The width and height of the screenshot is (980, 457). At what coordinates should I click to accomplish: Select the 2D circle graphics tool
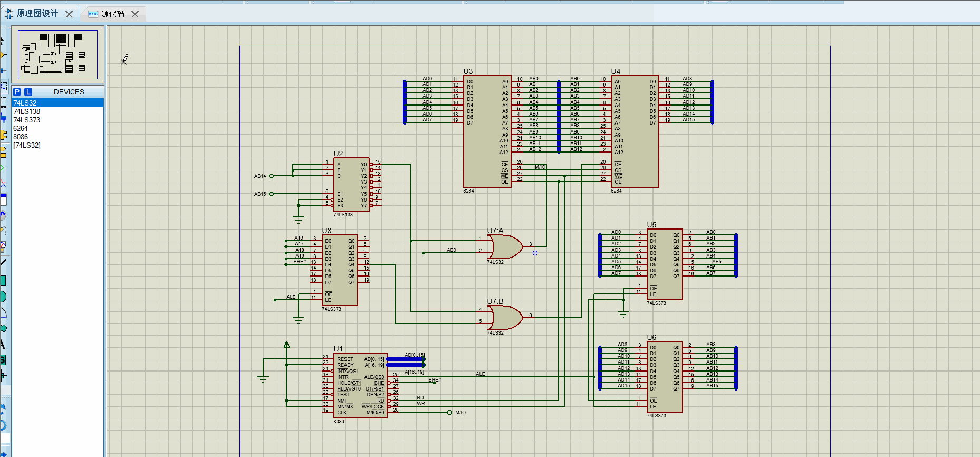pyautogui.click(x=3, y=297)
